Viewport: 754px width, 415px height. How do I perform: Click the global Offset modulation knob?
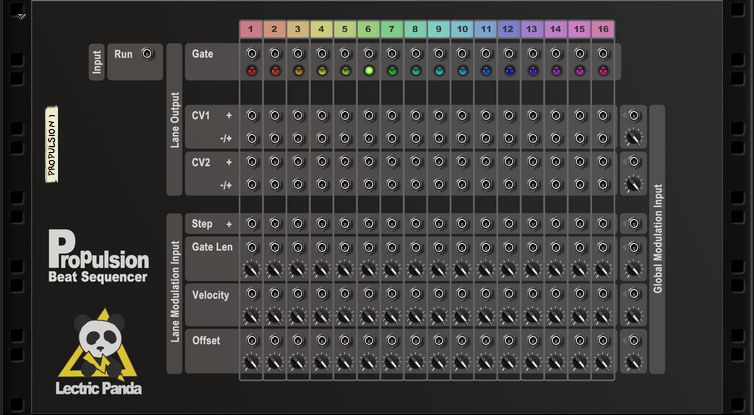634,363
